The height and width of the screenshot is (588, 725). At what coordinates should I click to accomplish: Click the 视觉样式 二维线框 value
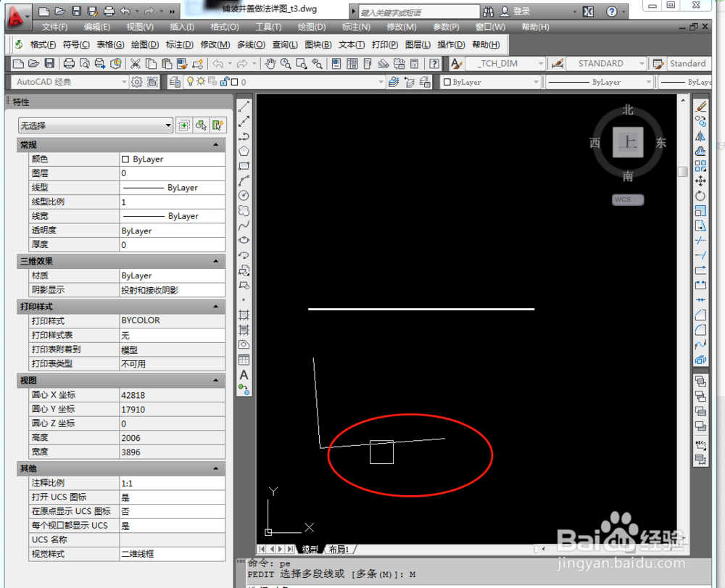coord(172,554)
